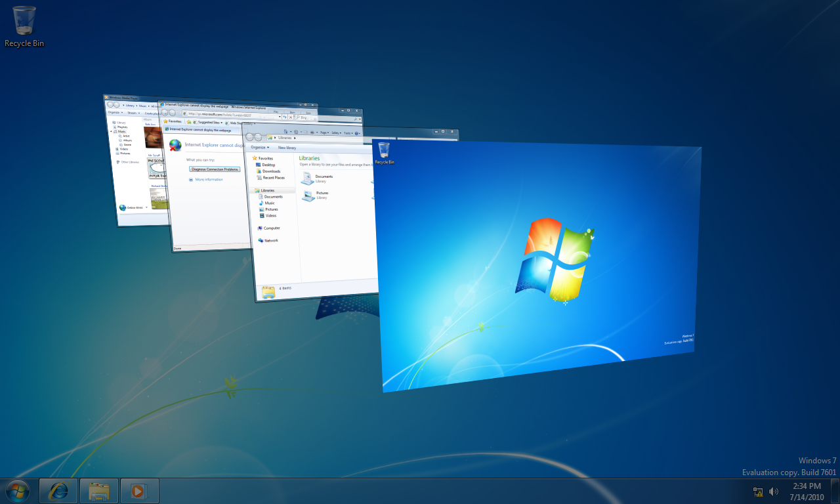
Task: Click the network icon in the system tray
Action: 757,491
